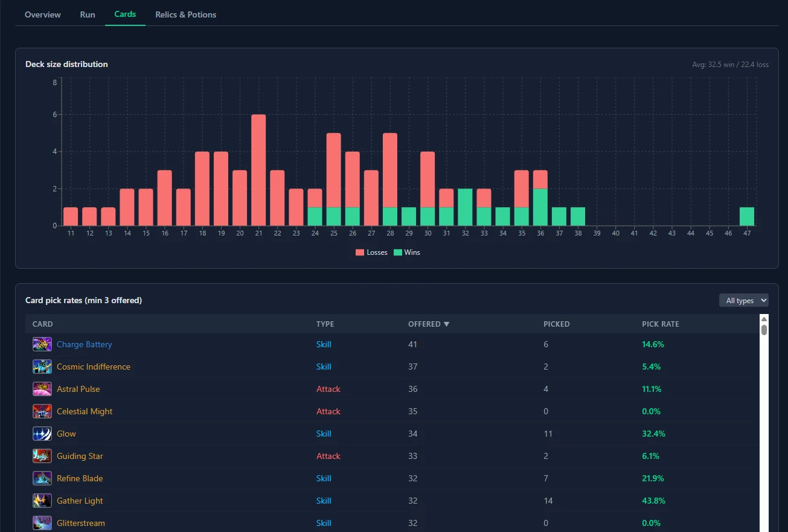Switch to the Relics & Potions tab
The width and height of the screenshot is (788, 532).
[185, 14]
